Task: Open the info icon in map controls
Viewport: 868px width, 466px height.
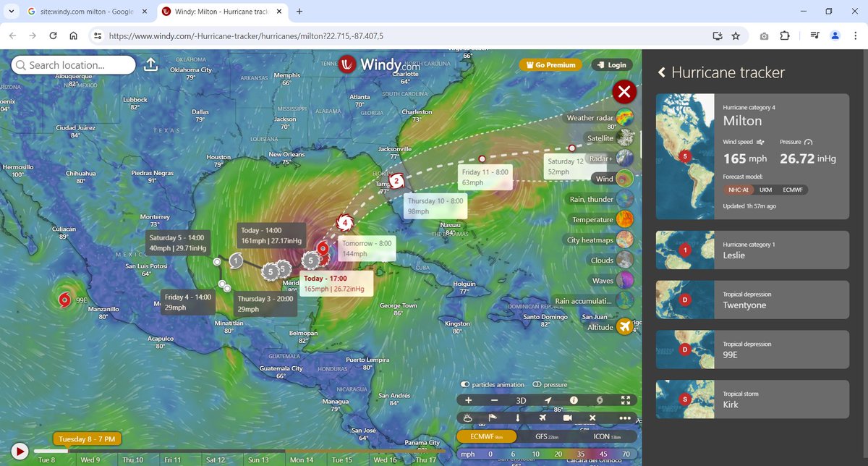Action: click(574, 399)
